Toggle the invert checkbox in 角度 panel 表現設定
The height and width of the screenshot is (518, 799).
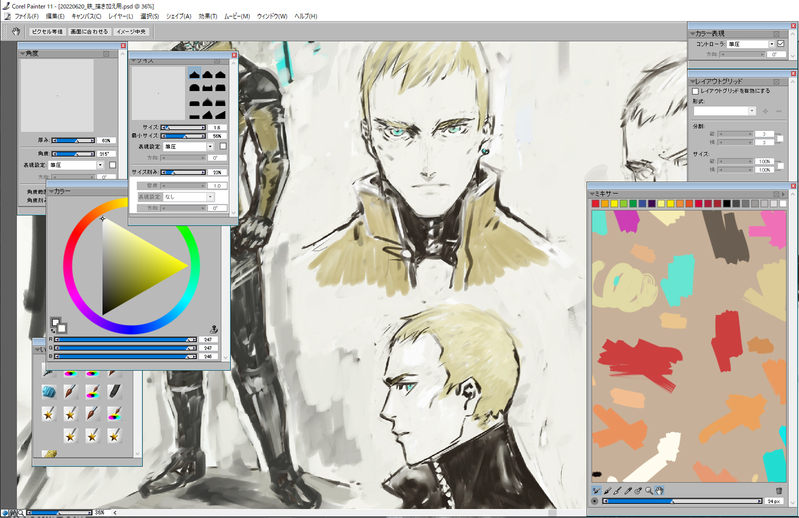tap(112, 165)
